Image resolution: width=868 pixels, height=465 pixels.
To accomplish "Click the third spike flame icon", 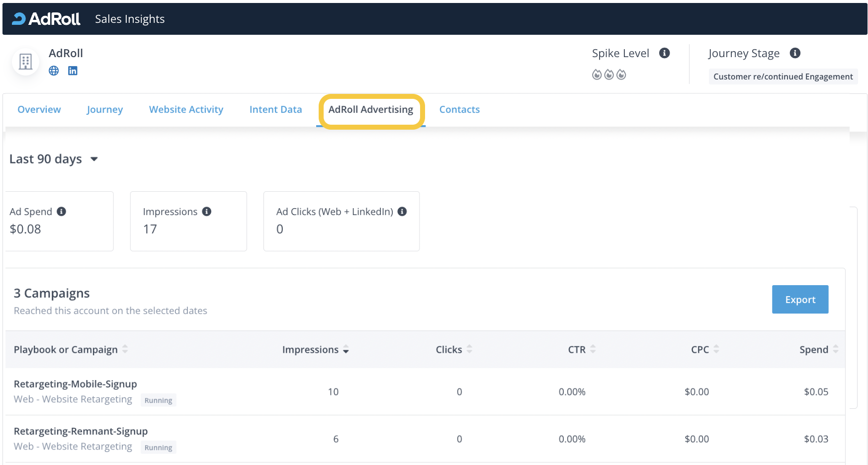I will (621, 75).
